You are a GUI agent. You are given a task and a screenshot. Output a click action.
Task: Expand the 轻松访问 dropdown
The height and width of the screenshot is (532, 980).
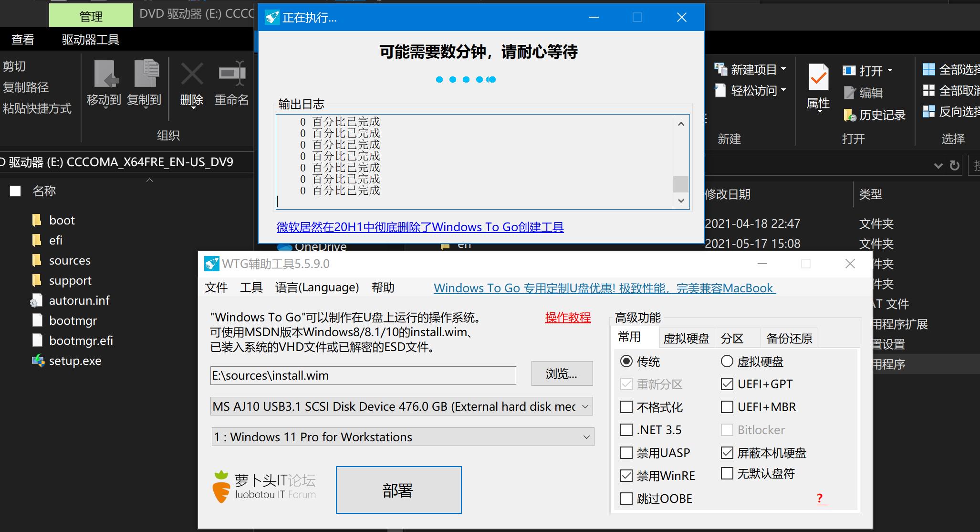784,91
